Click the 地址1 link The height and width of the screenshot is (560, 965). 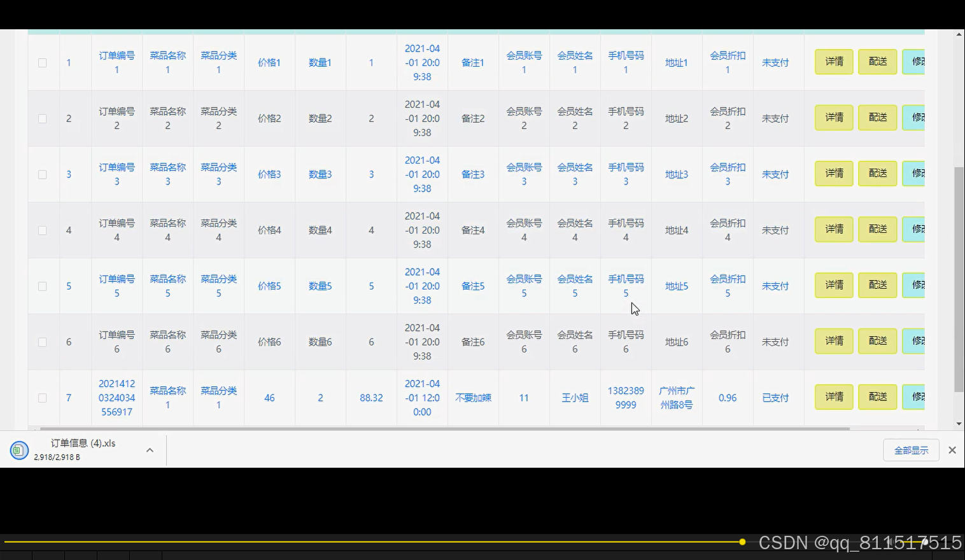[x=676, y=62]
